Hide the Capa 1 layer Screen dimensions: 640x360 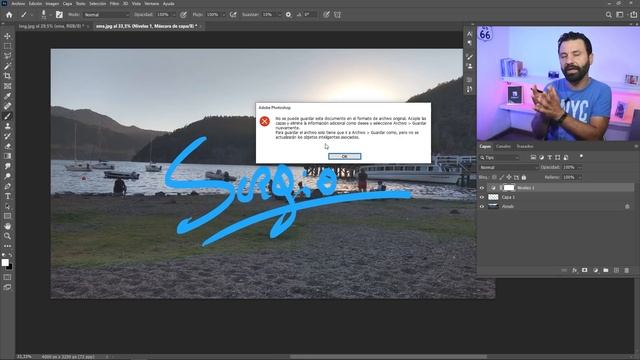(x=482, y=197)
